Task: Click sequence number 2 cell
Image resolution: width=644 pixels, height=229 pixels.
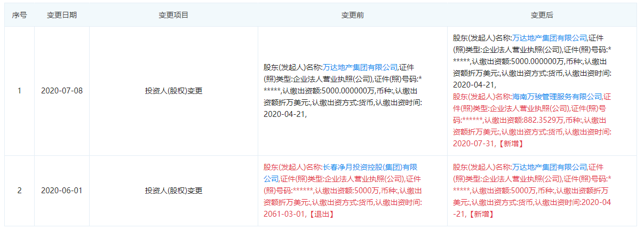Action: tap(20, 191)
